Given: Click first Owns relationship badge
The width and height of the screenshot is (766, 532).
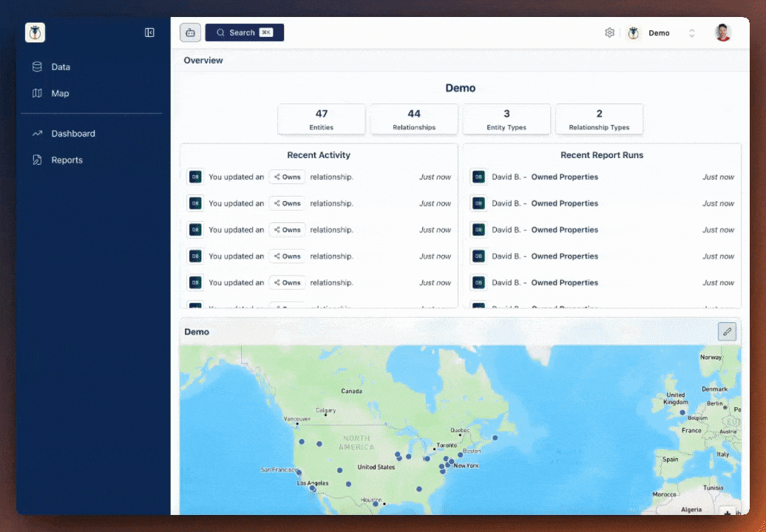Looking at the screenshot, I should tap(287, 177).
